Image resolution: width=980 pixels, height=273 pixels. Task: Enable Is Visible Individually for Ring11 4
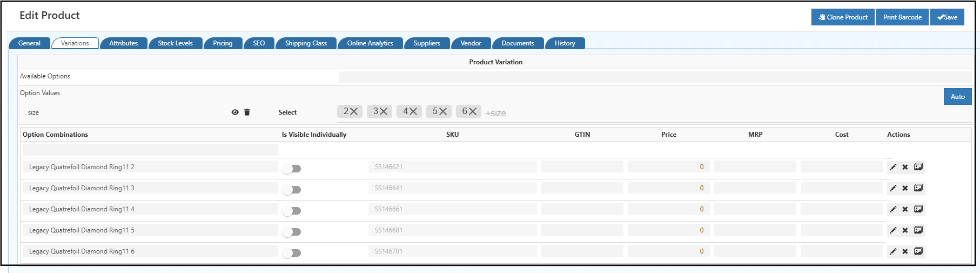tap(292, 211)
